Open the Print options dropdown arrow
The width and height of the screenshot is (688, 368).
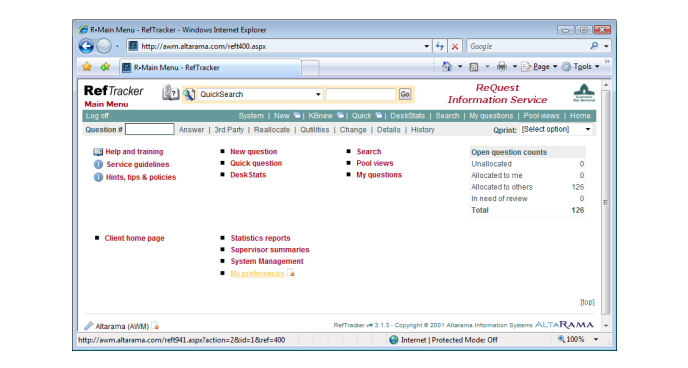coord(515,67)
